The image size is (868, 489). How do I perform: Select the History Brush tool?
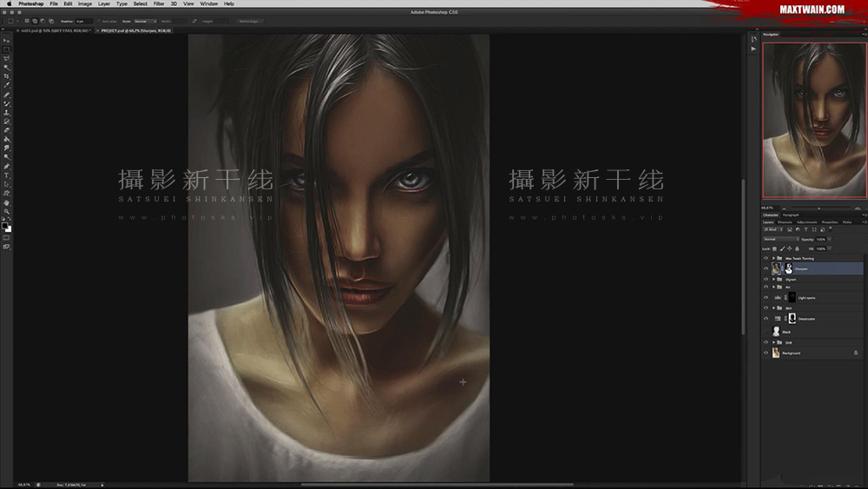coord(7,122)
